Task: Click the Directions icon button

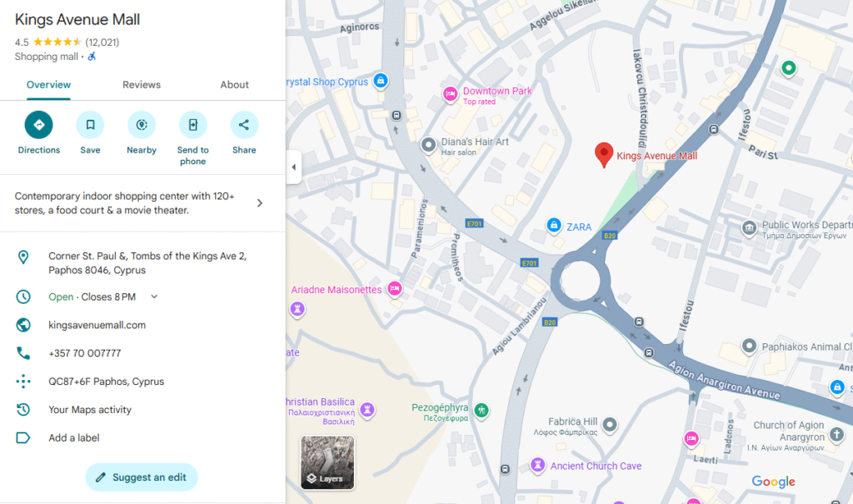Action: pos(38,125)
